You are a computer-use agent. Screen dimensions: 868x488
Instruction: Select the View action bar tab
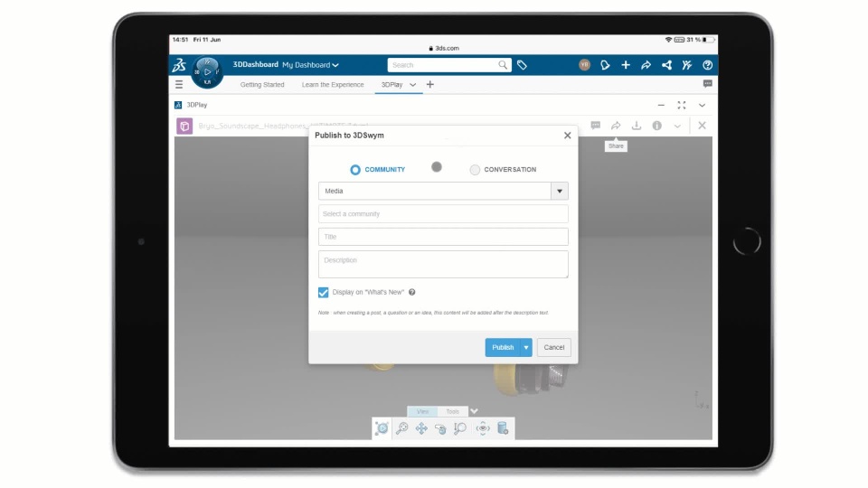tap(422, 411)
